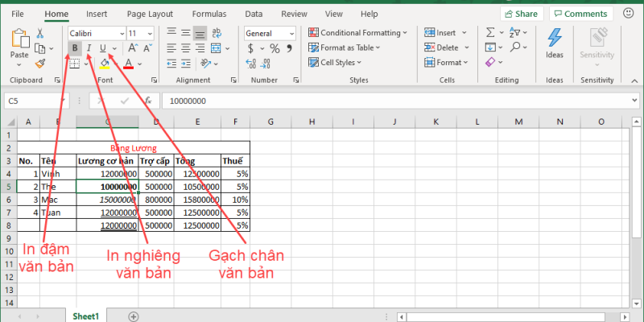Screen dimensions: 644x322
Task: Click the Share button
Action: (520, 14)
